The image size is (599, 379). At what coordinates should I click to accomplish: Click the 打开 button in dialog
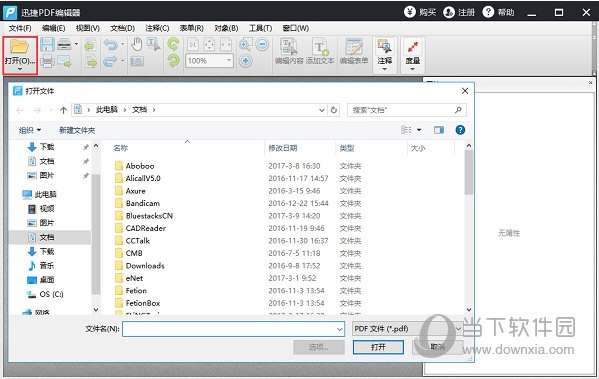(x=378, y=347)
